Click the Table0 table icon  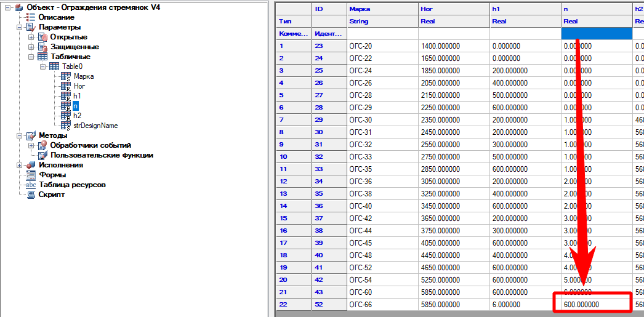[54, 66]
